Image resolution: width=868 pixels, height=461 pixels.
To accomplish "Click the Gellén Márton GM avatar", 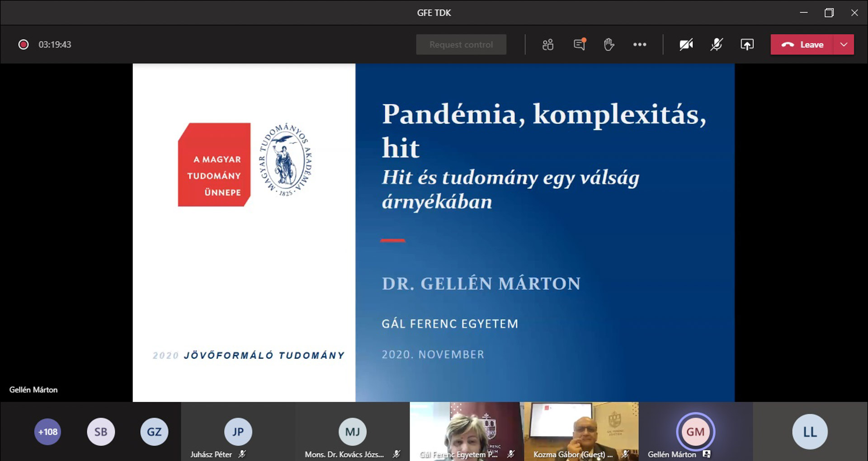I will (695, 432).
